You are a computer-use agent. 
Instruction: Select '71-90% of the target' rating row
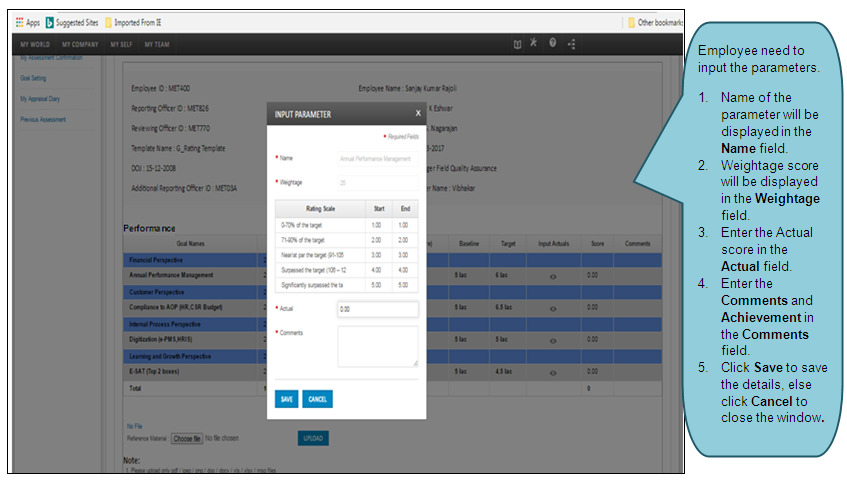346,240
